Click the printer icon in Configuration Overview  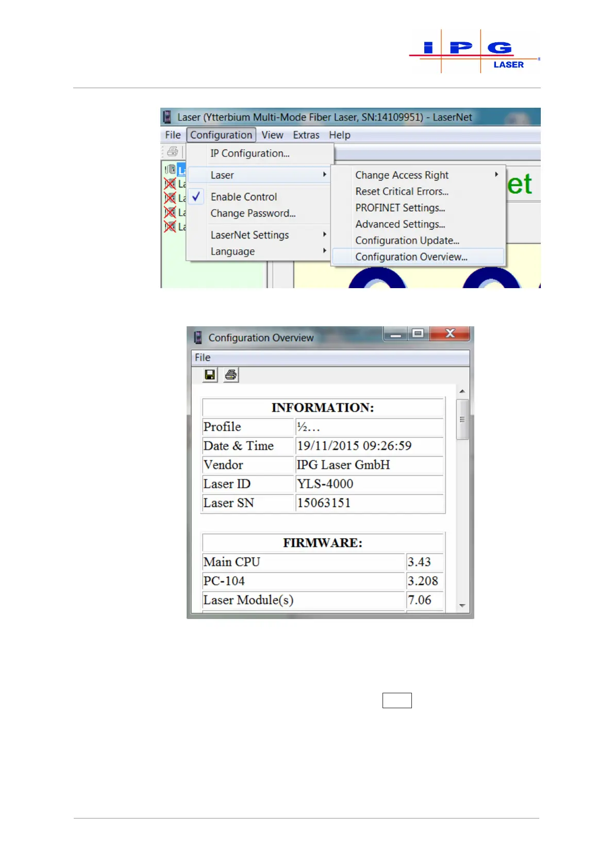(x=231, y=375)
